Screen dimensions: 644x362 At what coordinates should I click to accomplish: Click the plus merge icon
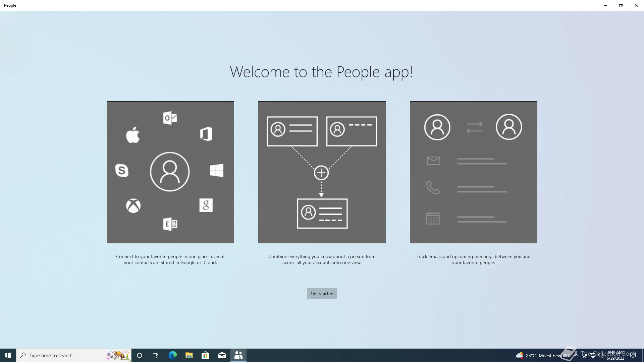click(321, 173)
